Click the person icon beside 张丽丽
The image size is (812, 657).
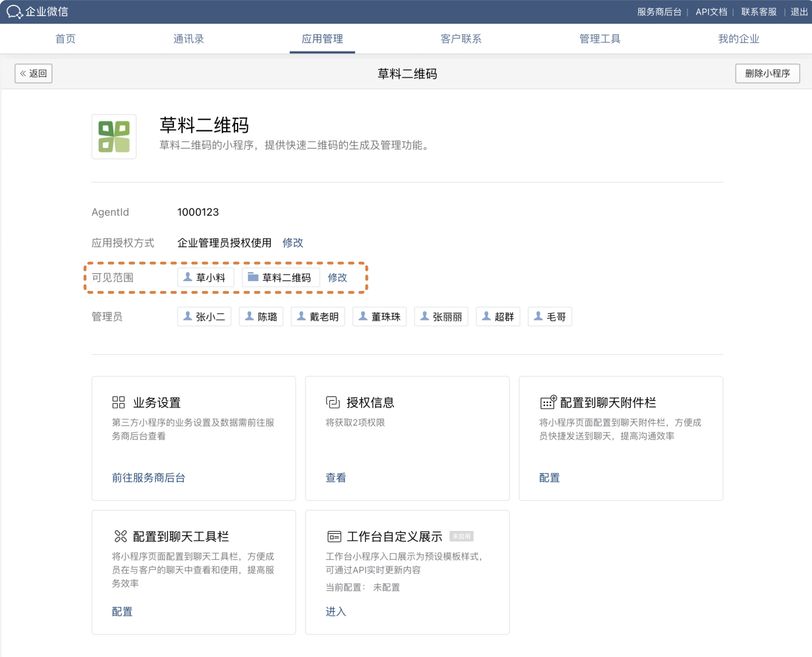coord(425,316)
